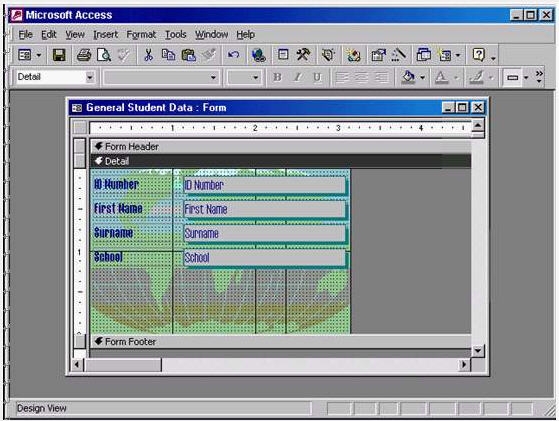Open the Format menu
This screenshot has height=421, width=559.
point(141,35)
